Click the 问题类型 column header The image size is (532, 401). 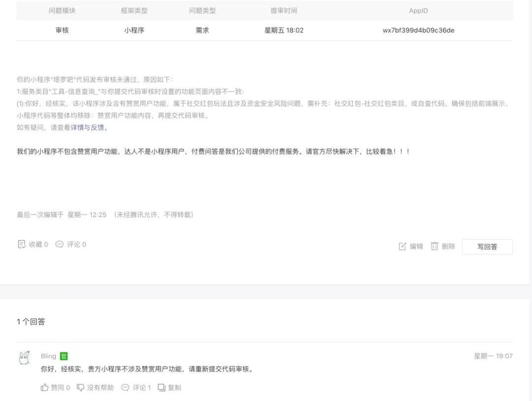point(202,10)
